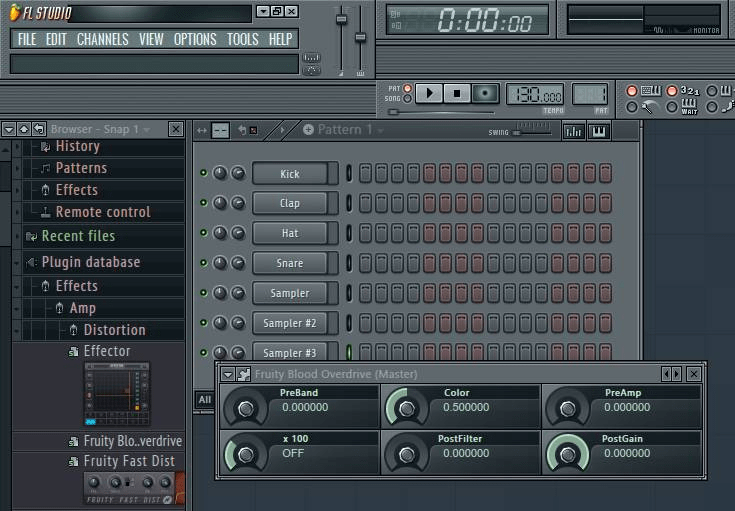Mute the Kick channel green light
This screenshot has height=511, width=735.
(204, 173)
